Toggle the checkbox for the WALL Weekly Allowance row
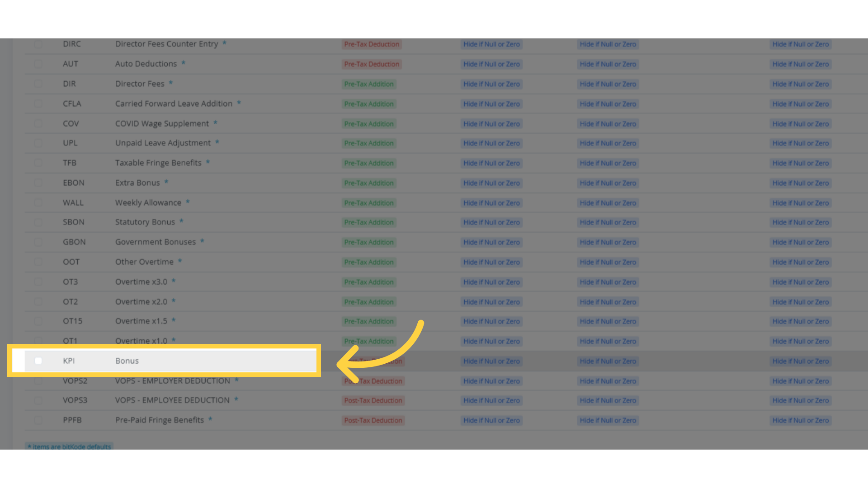Screen dimensions: 868x488 (x=38, y=202)
